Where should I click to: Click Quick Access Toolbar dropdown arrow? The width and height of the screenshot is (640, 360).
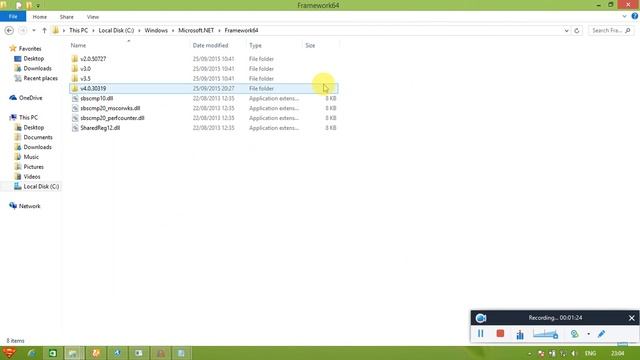tap(38, 6)
